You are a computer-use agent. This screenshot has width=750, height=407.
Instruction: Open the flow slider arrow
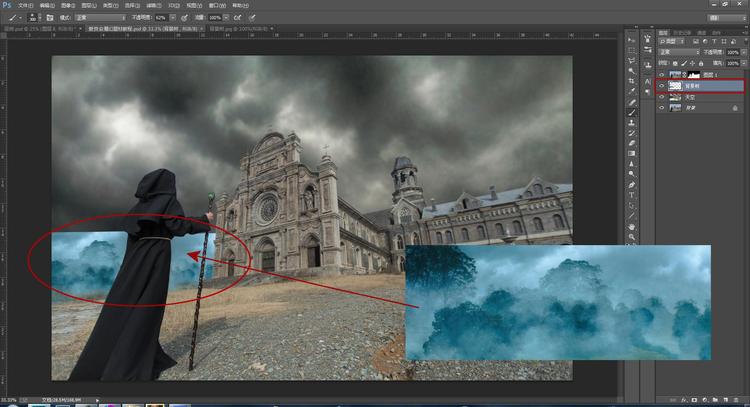tap(226, 18)
